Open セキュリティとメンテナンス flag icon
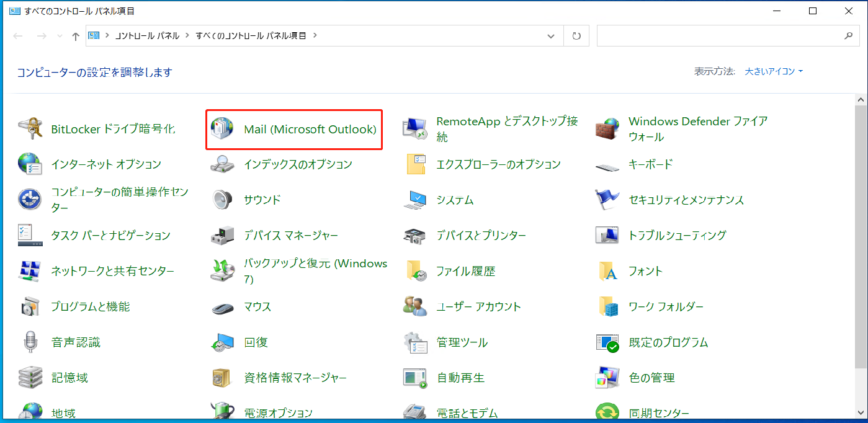The height and width of the screenshot is (423, 868). click(607, 200)
